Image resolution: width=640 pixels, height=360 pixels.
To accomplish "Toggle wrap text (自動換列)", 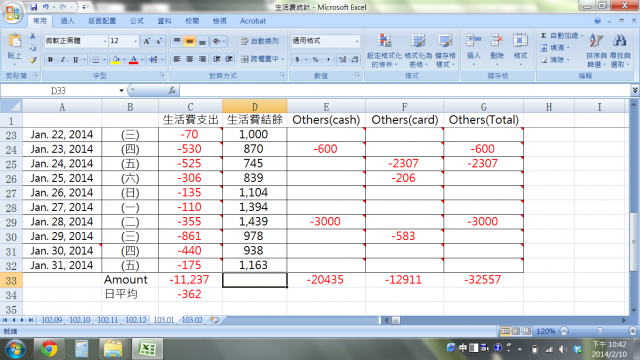I will point(260,41).
